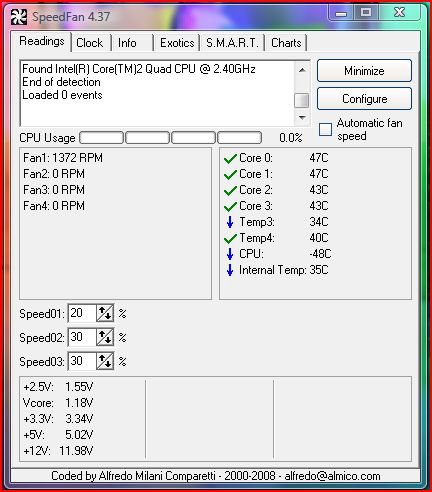
Task: Show the Charts tab
Action: pos(286,43)
